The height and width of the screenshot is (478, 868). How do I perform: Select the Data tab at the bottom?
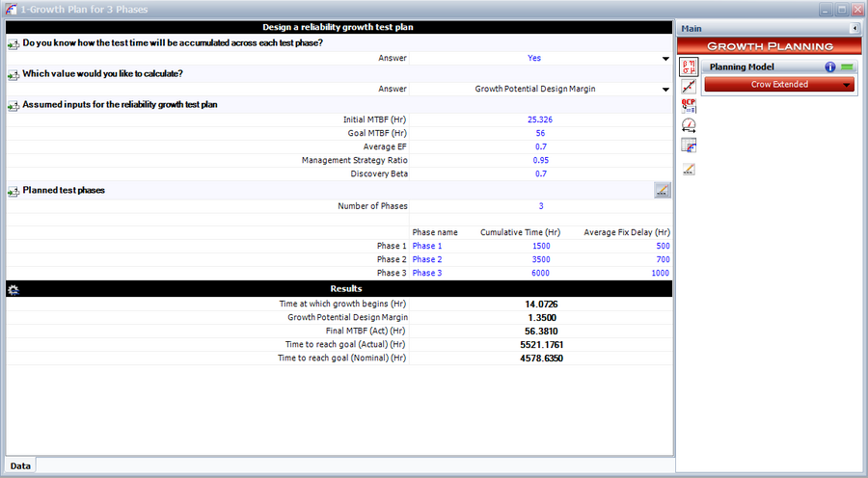click(20, 465)
